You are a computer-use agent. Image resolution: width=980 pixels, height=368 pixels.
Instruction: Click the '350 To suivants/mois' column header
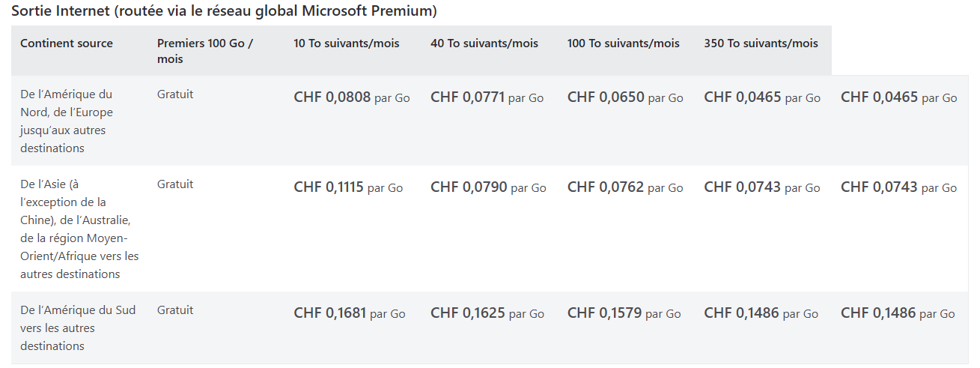point(761,43)
